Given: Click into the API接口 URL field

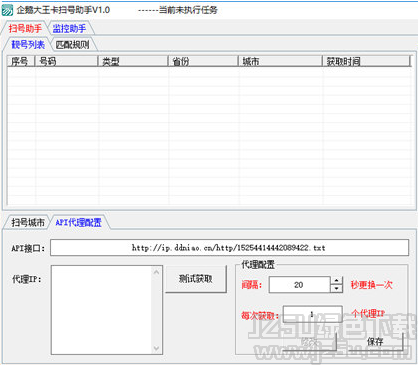Looking at the screenshot, I should point(229,248).
